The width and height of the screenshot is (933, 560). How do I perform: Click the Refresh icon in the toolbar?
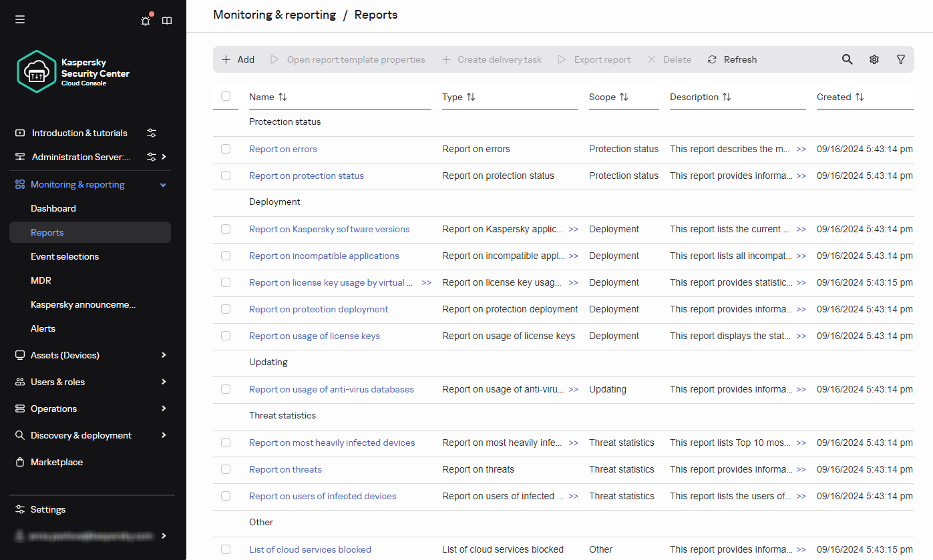tap(712, 59)
